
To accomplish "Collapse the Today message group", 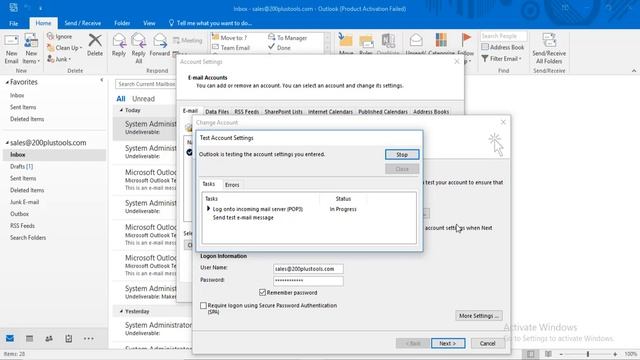I will [121, 110].
